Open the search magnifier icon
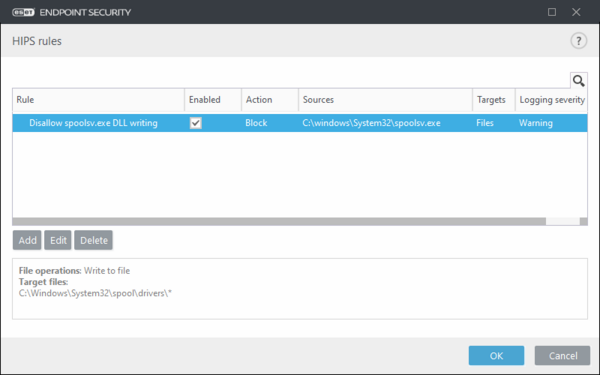 (x=579, y=81)
